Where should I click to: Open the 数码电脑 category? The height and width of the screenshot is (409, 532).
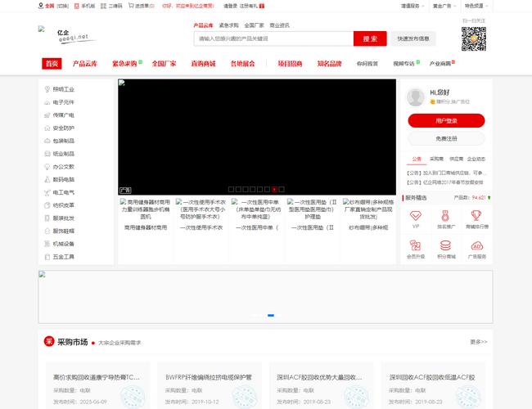click(63, 179)
